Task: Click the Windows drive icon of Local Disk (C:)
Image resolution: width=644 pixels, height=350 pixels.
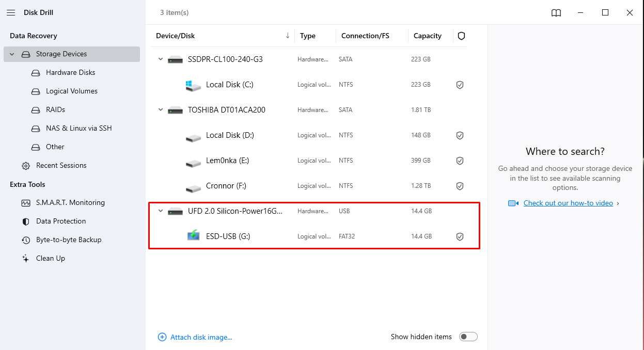Action: click(193, 85)
